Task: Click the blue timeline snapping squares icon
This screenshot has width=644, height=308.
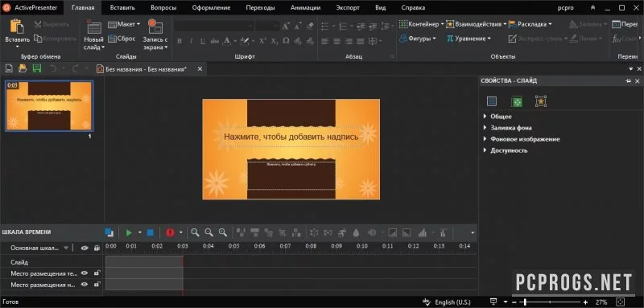Action: tap(109, 233)
